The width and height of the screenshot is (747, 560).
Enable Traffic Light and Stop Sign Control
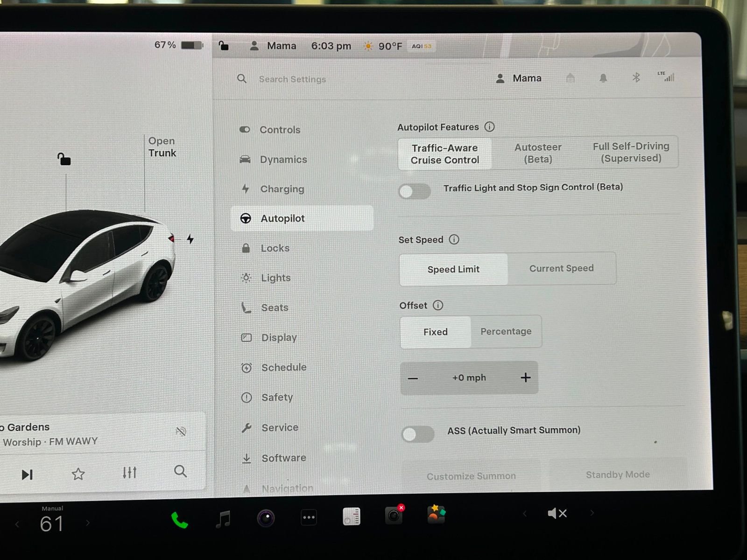click(415, 191)
